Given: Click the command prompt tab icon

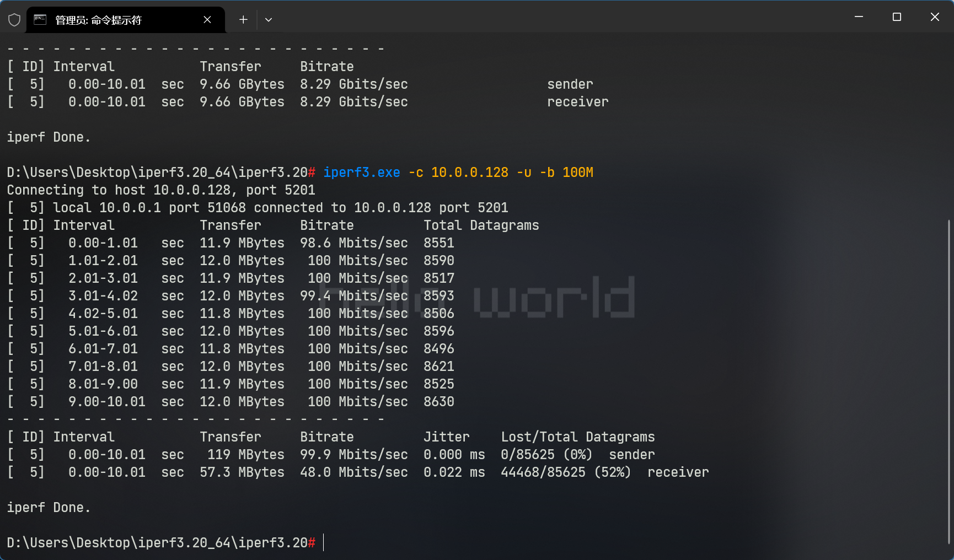Looking at the screenshot, I should (x=40, y=20).
